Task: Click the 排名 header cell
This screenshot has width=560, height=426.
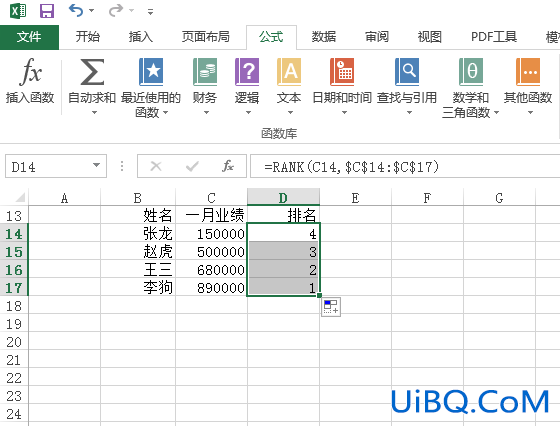Action: 283,215
